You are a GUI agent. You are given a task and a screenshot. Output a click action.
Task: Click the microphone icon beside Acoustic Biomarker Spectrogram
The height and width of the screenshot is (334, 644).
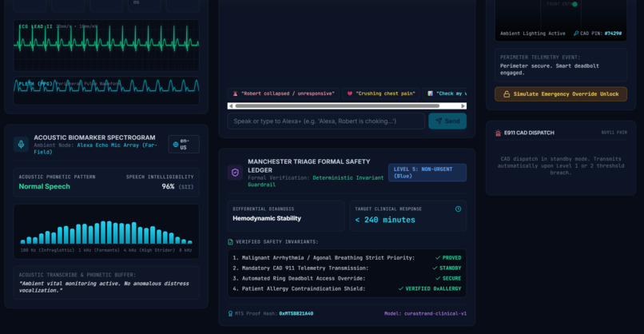(x=21, y=144)
